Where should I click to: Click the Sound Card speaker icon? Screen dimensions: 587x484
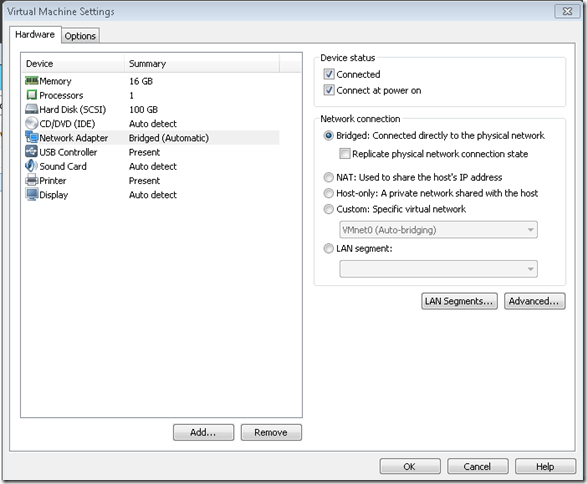click(x=31, y=166)
